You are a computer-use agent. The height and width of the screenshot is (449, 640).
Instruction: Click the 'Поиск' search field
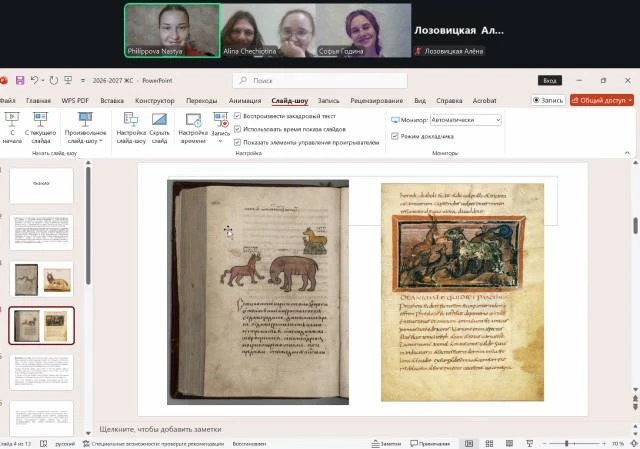(320, 80)
